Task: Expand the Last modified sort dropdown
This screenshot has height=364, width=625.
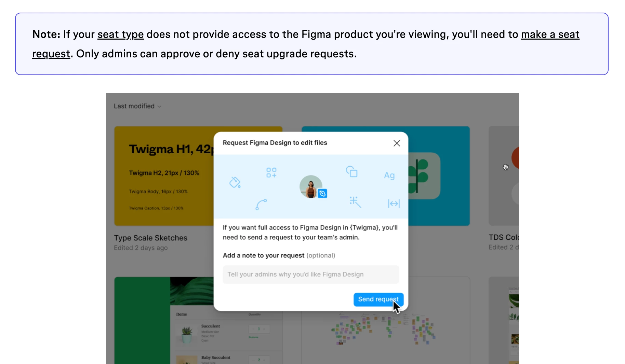Action: (137, 106)
